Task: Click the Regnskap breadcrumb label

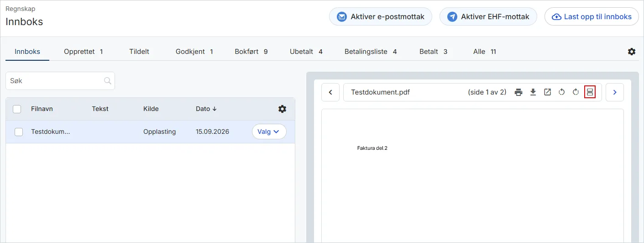Action: click(x=21, y=9)
